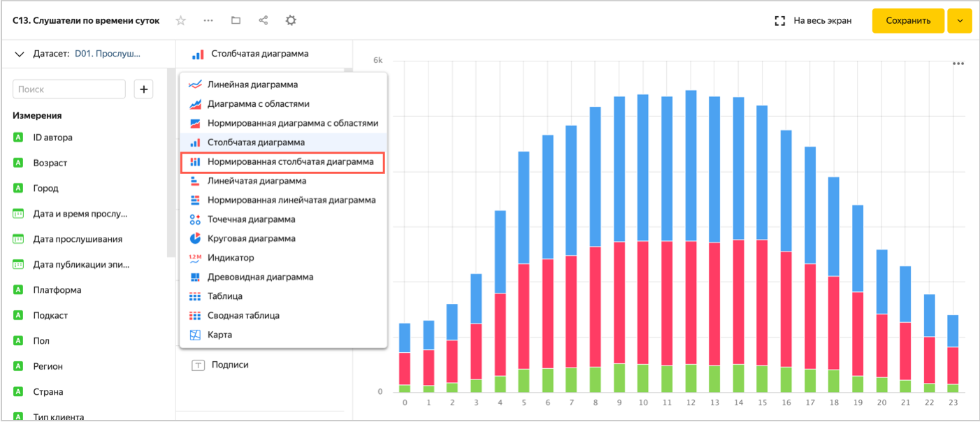
Task: Open the D01. Прослуш... dataset link
Action: click(108, 54)
